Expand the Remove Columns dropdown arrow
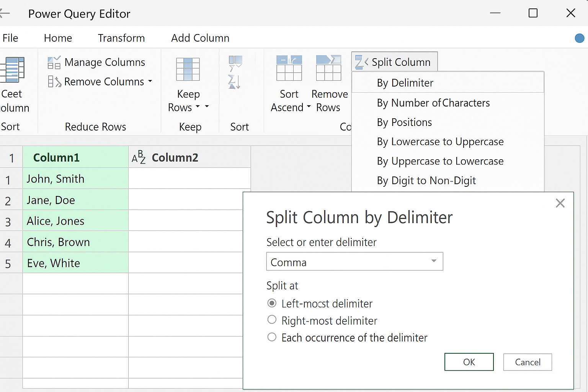The image size is (588, 392). 150,81
